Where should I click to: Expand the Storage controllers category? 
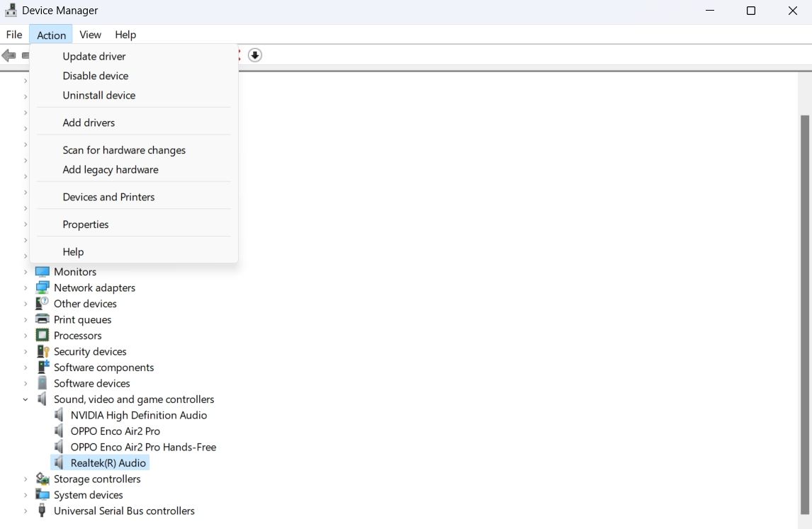point(26,479)
